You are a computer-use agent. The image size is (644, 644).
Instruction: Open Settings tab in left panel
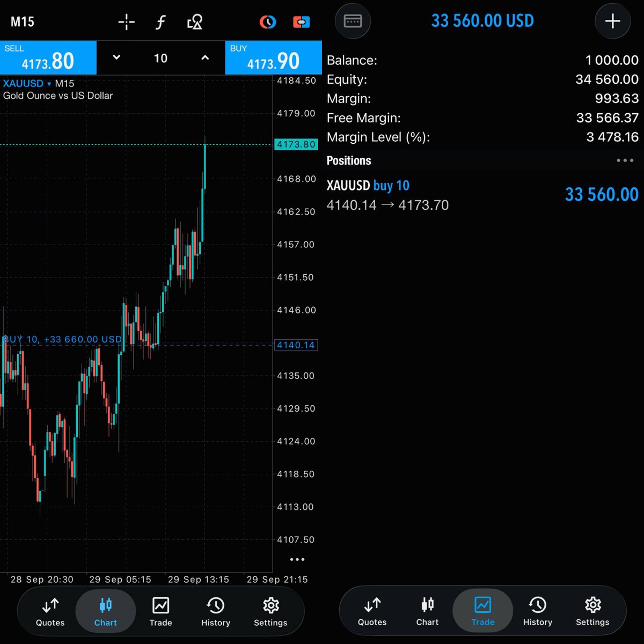[x=270, y=612]
